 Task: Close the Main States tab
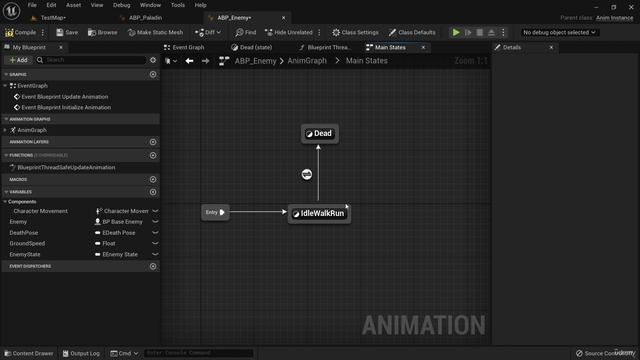[x=423, y=47]
